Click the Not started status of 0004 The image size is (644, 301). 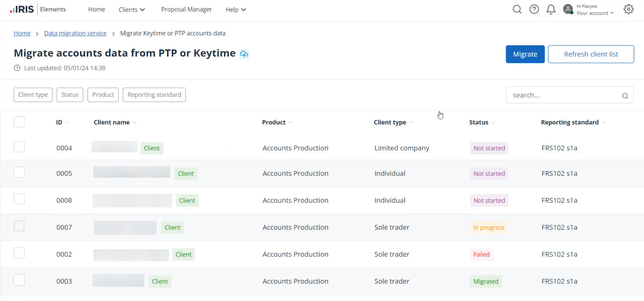point(489,148)
